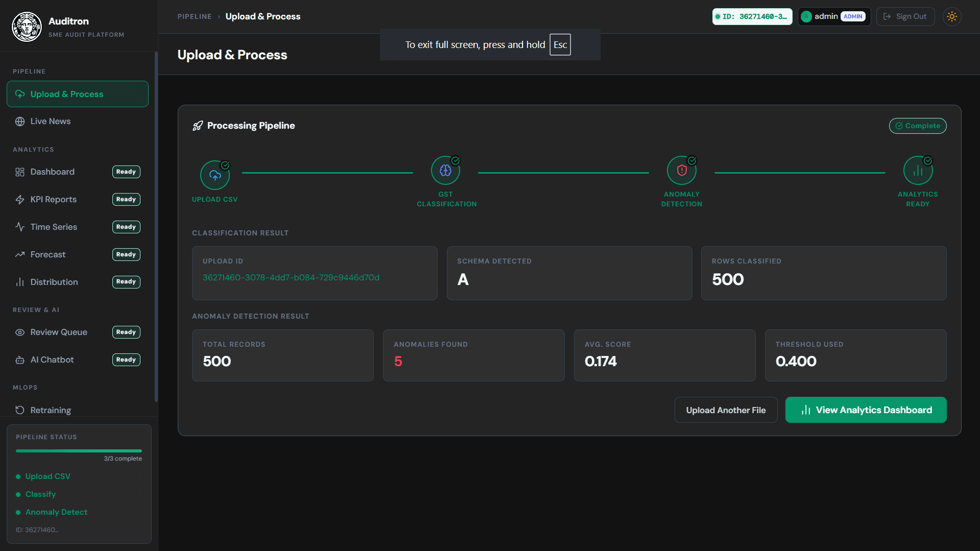Click the Anomaly Detection shield icon

(x=682, y=171)
